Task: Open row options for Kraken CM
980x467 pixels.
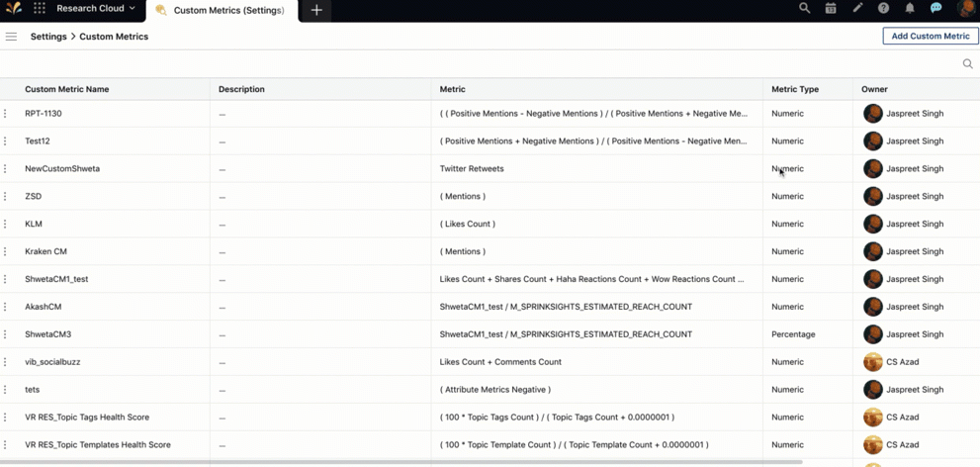Action: 6,251
